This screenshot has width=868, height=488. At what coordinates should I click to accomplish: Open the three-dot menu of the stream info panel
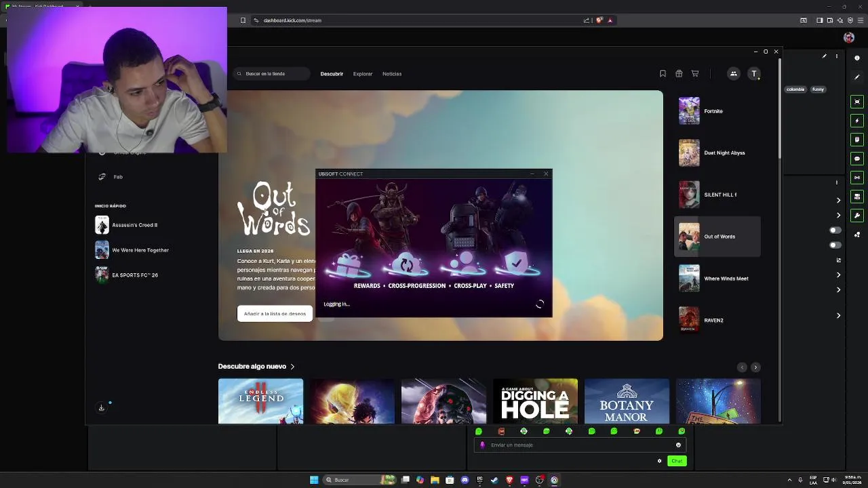[x=836, y=56]
